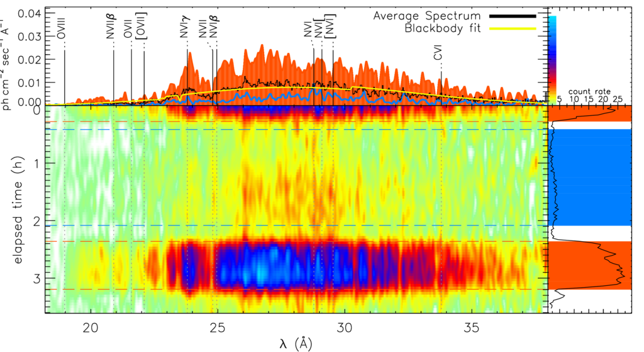Click the cyan top of the colorbar
Screen dimensions: 644x352
pyautogui.click(x=553, y=21)
